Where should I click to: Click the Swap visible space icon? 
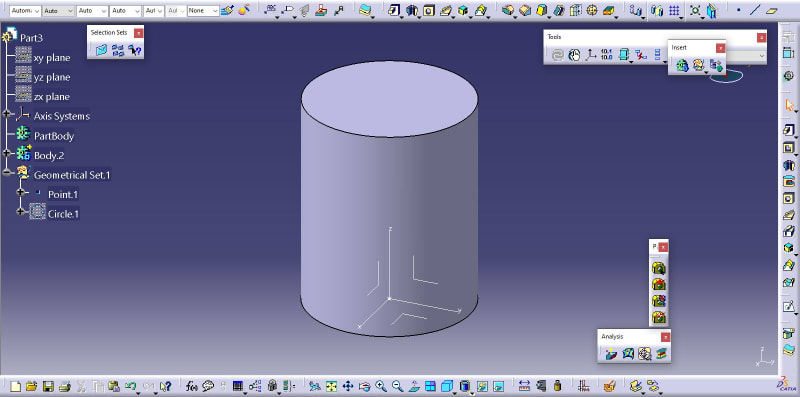[498, 386]
